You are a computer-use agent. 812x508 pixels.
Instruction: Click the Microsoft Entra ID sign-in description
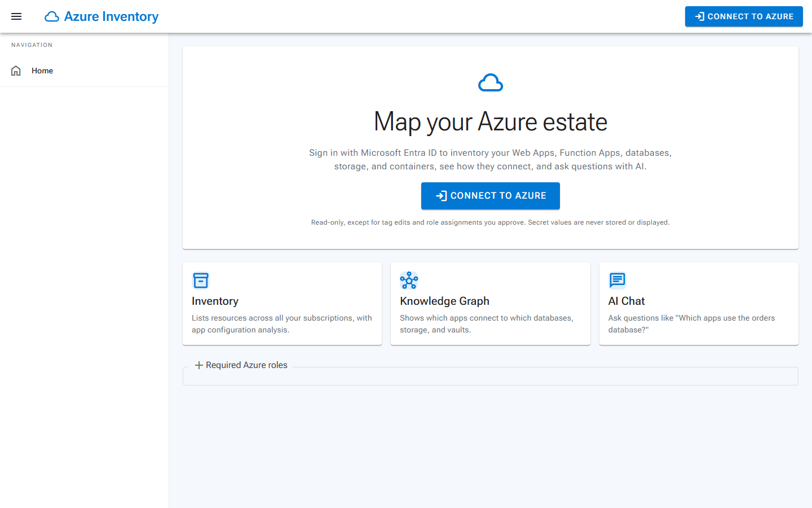(491, 160)
